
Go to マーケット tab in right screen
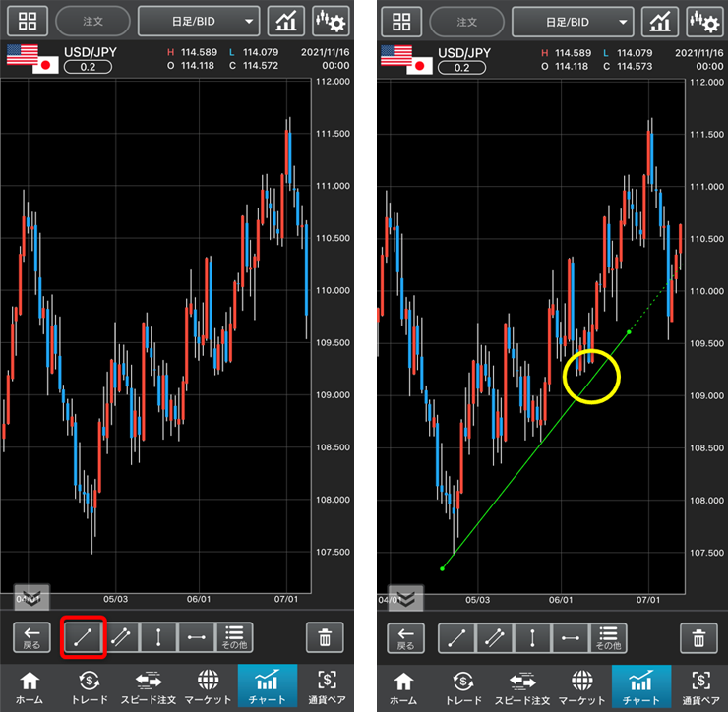pos(581,686)
